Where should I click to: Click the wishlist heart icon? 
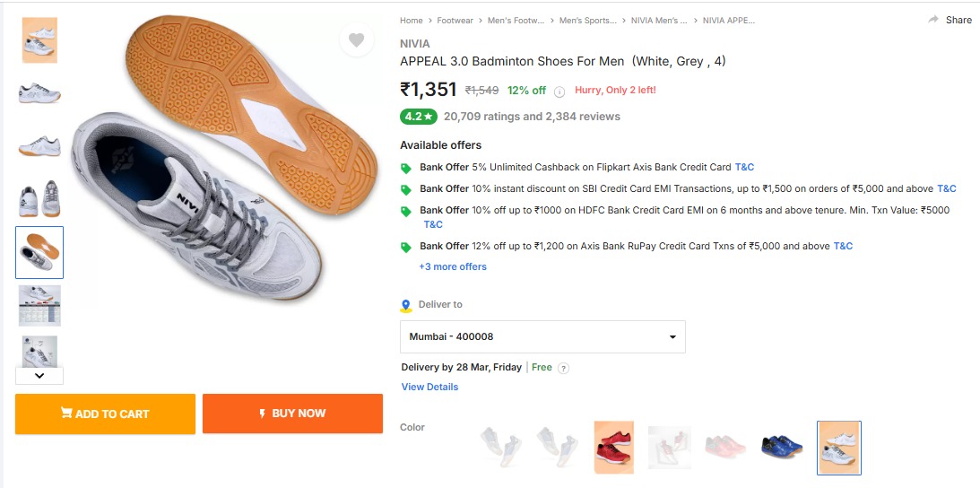tap(356, 40)
